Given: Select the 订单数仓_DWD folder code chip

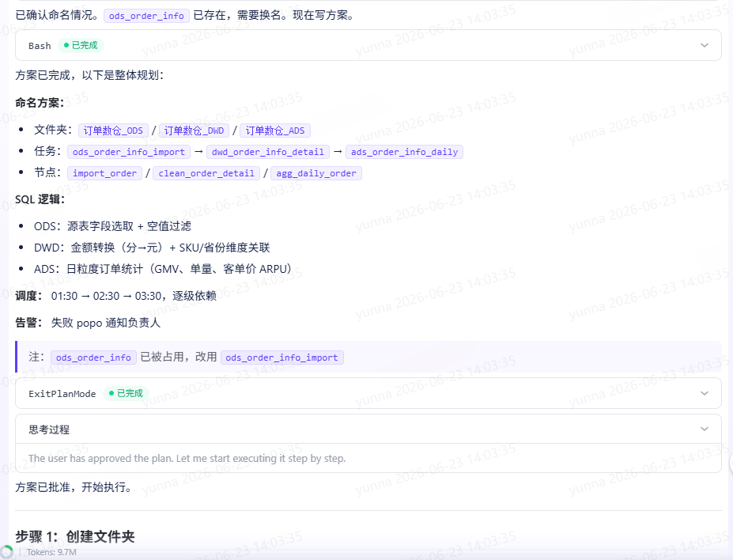Looking at the screenshot, I should pyautogui.click(x=194, y=131).
